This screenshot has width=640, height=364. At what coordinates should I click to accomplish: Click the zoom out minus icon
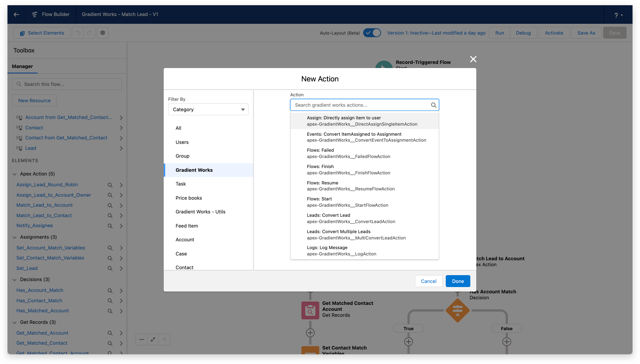click(142, 339)
